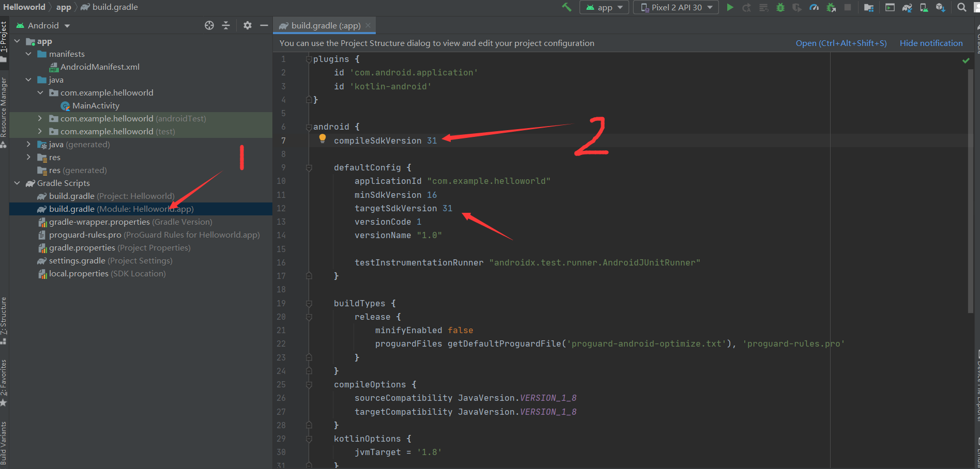Select opened file with crosshair icon

point(209,25)
